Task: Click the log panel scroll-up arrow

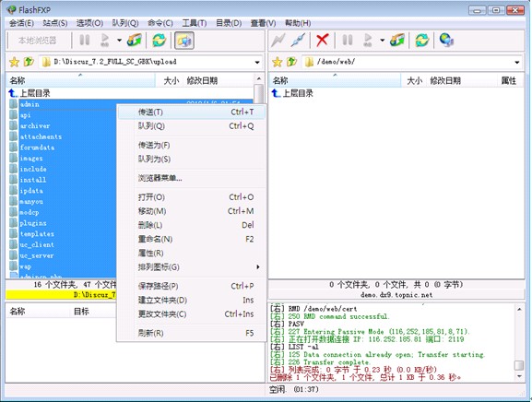Action: click(519, 309)
